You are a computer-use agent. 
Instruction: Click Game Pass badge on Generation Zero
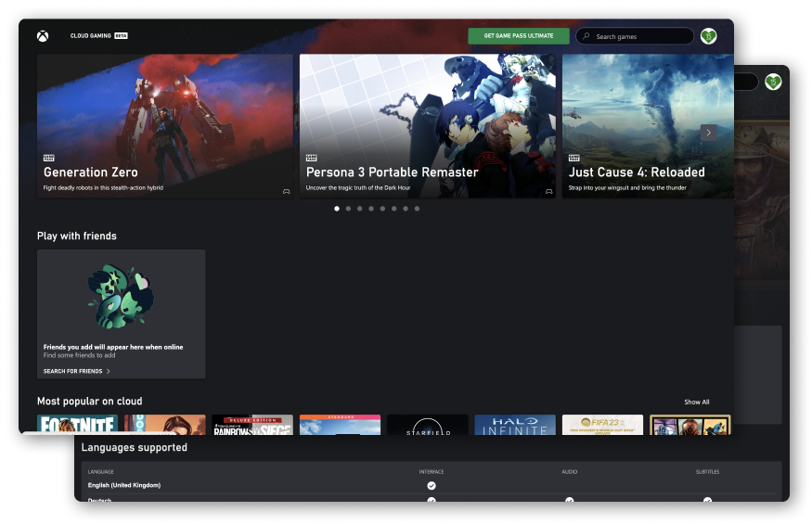[48, 158]
